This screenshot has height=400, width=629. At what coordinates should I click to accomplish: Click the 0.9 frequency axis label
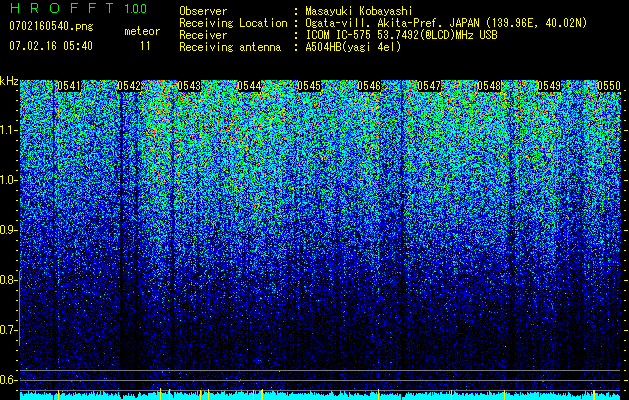8,230
